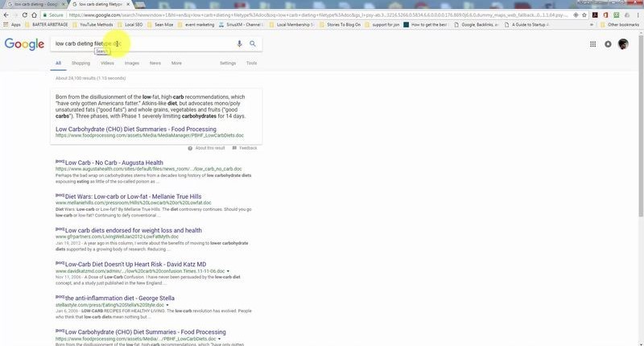The image size is (644, 346).
Task: Open the Other bookmarks folder
Action: point(622,25)
